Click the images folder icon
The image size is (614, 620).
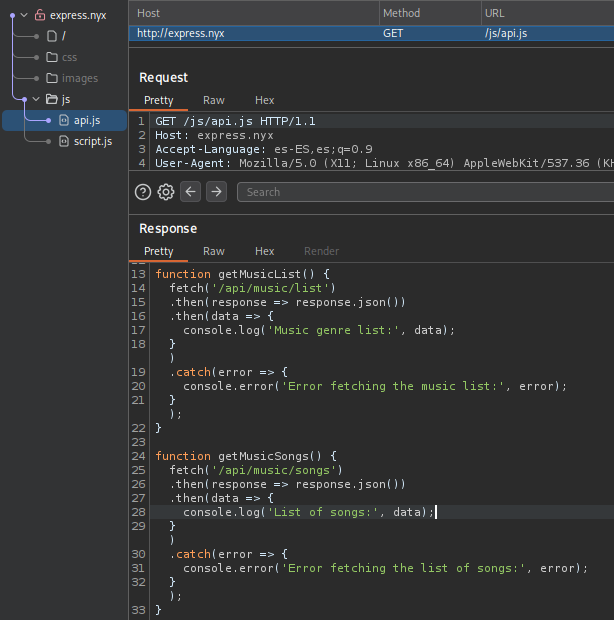52,78
